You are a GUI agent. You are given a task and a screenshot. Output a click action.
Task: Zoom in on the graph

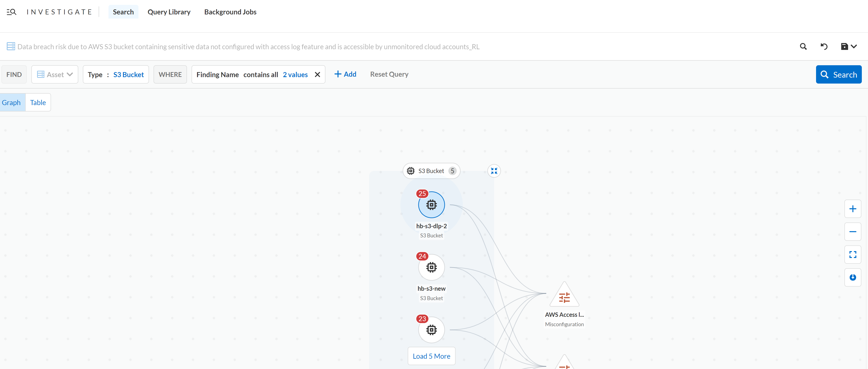click(x=852, y=209)
